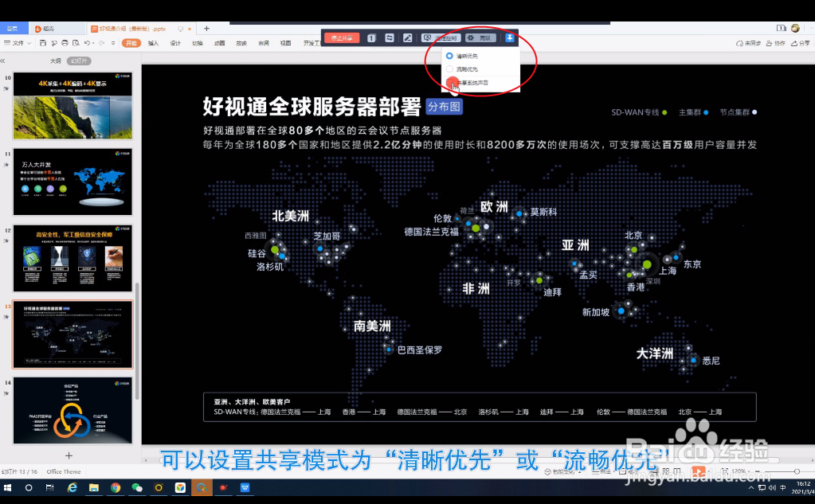
Task: Click the window layout icon near avatar
Action: point(782,28)
